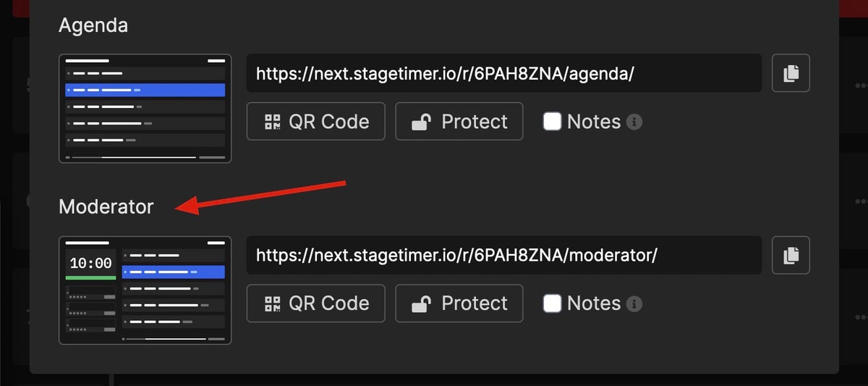The image size is (868, 386).
Task: Copy the moderator link with copy icon
Action: (791, 255)
